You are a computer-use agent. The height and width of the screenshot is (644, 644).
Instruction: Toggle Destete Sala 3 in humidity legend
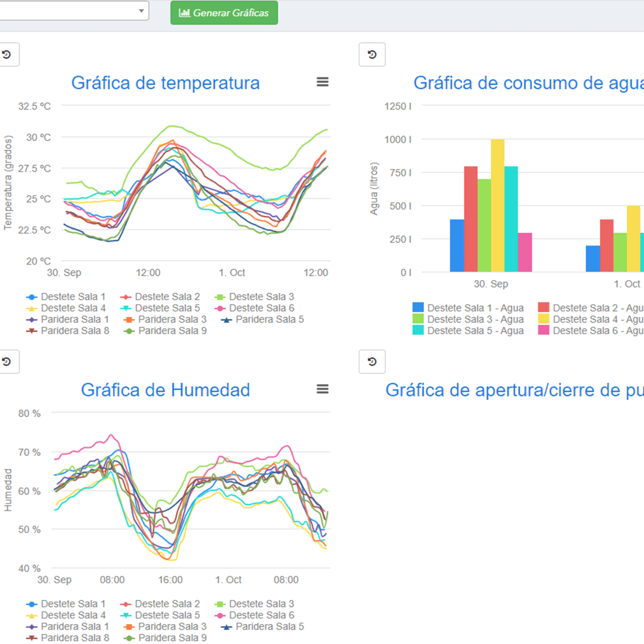click(254, 604)
